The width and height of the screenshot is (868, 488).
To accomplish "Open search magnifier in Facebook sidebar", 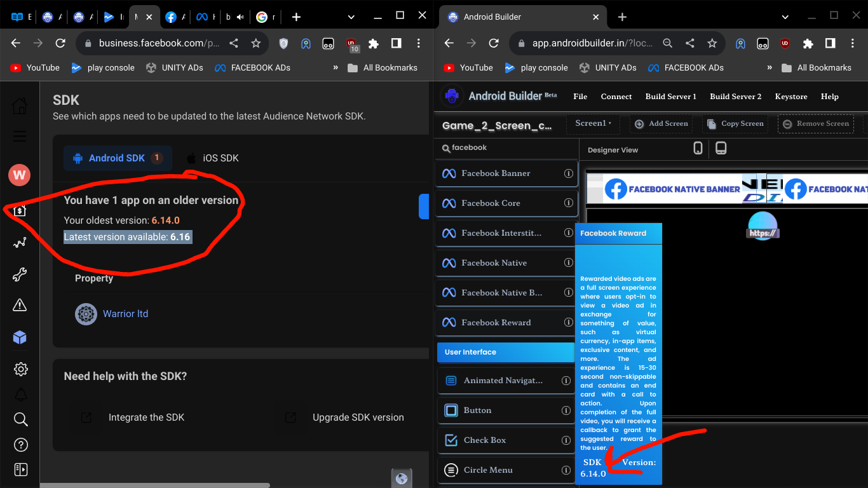I will [x=20, y=419].
